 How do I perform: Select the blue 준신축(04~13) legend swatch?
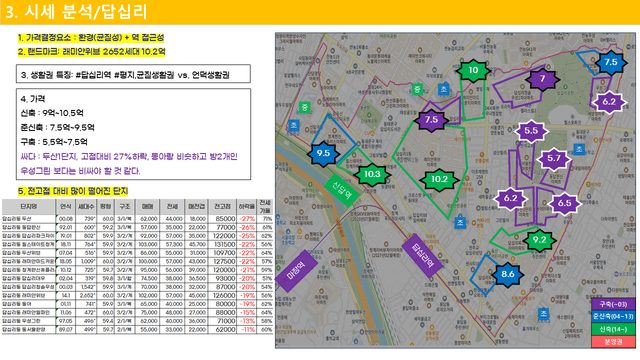(x=613, y=316)
